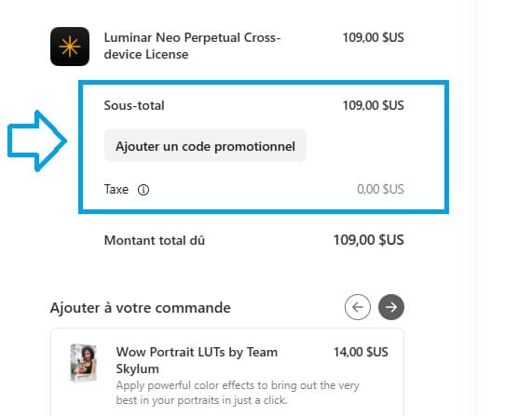Click the Sous-total label

coord(134,105)
